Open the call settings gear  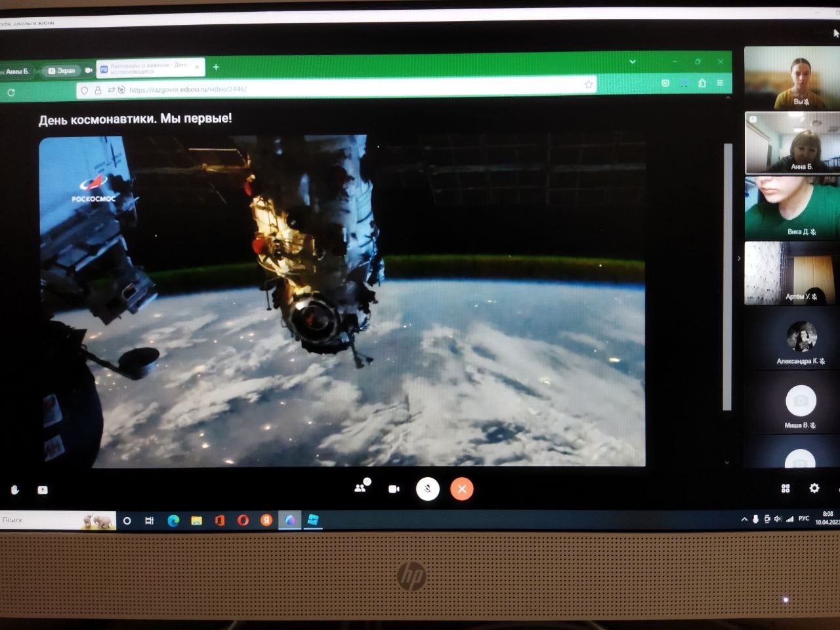814,488
